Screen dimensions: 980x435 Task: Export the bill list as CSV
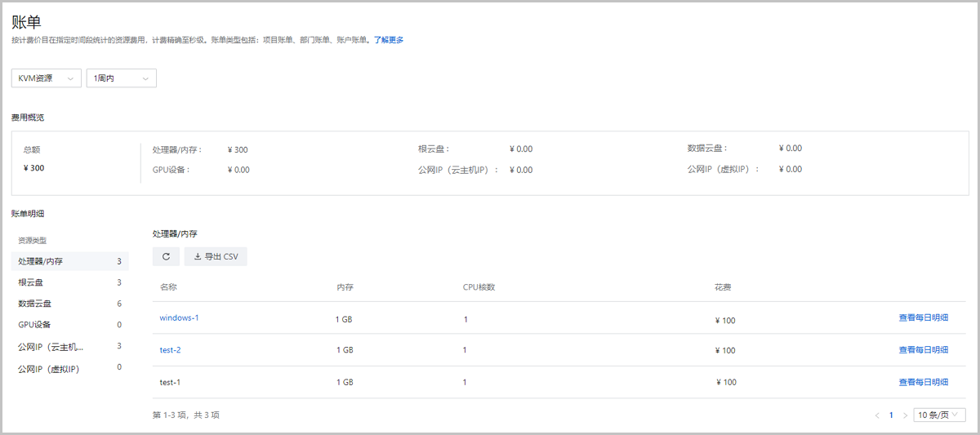pyautogui.click(x=216, y=256)
